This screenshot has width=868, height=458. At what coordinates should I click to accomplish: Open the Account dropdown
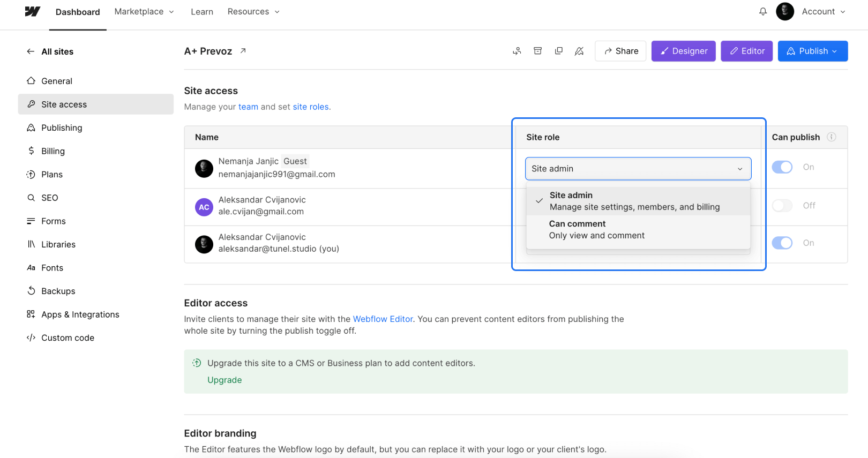[x=824, y=12]
